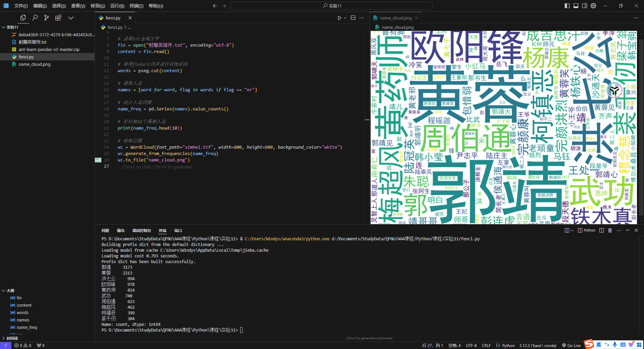
Task: Switch to the 问题 panel tab
Action: pyautogui.click(x=105, y=231)
